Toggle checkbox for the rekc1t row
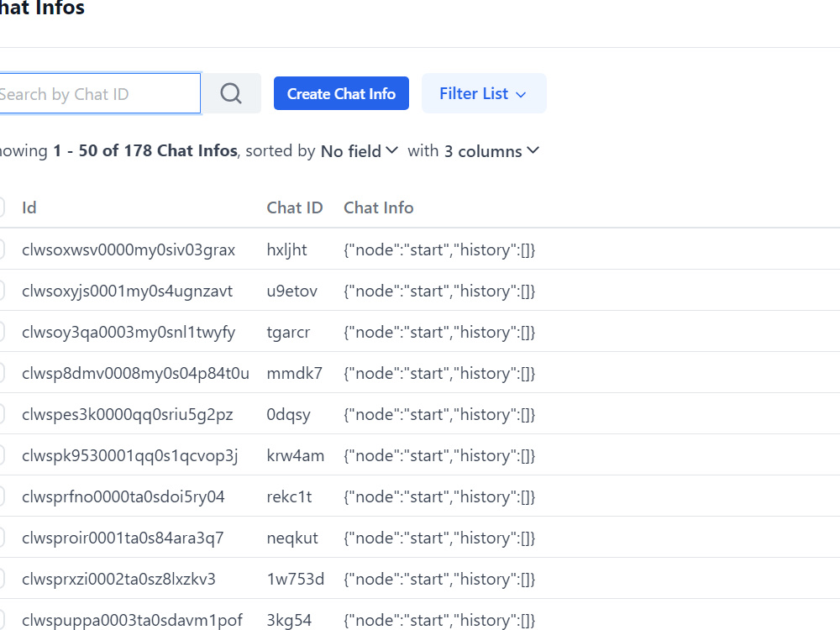 coord(1,496)
